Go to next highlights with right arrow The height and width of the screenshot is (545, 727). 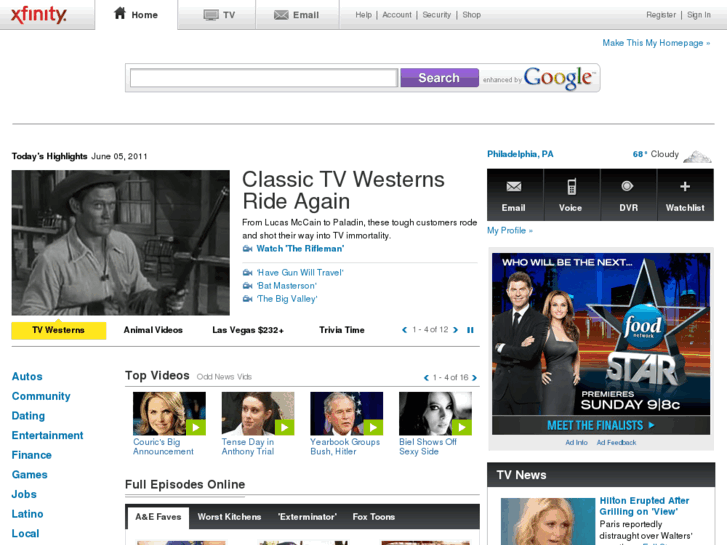pyautogui.click(x=455, y=330)
